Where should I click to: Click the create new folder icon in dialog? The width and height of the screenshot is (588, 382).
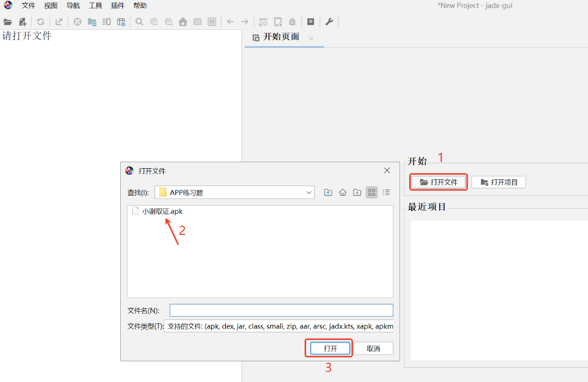[357, 193]
